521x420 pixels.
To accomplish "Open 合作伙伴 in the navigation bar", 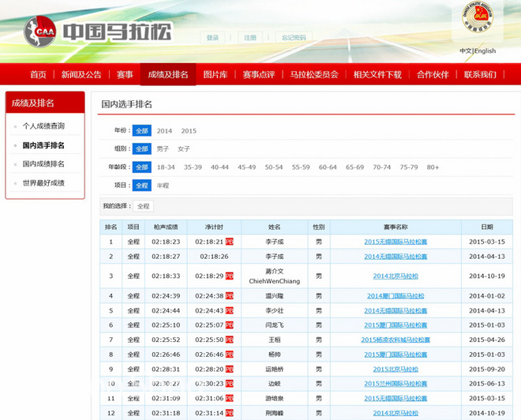I will coord(433,74).
